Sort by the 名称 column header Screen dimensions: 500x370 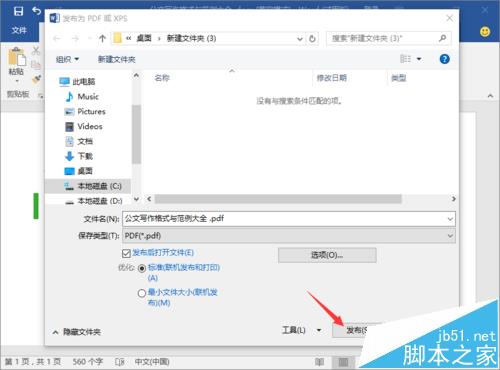point(162,78)
